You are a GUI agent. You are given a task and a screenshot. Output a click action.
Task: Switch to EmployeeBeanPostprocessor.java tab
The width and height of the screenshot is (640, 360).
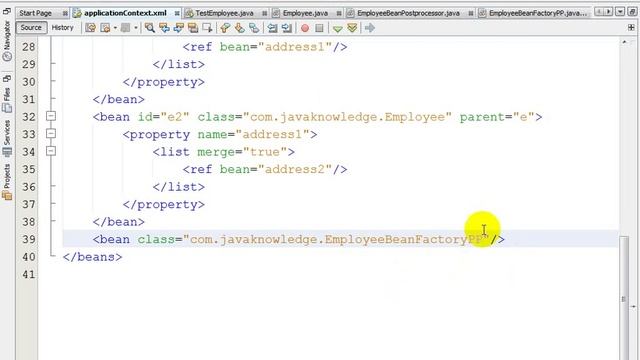click(x=408, y=13)
